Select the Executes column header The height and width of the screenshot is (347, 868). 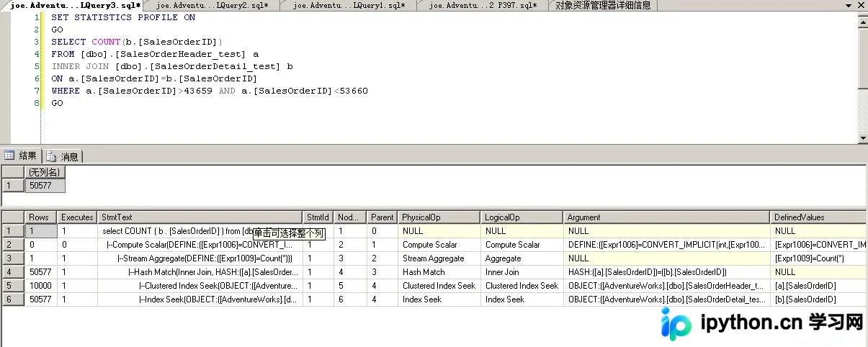pyautogui.click(x=77, y=217)
